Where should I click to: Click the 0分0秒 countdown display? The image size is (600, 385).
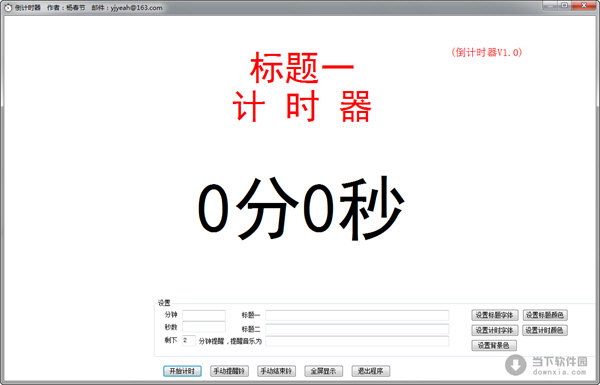(301, 209)
